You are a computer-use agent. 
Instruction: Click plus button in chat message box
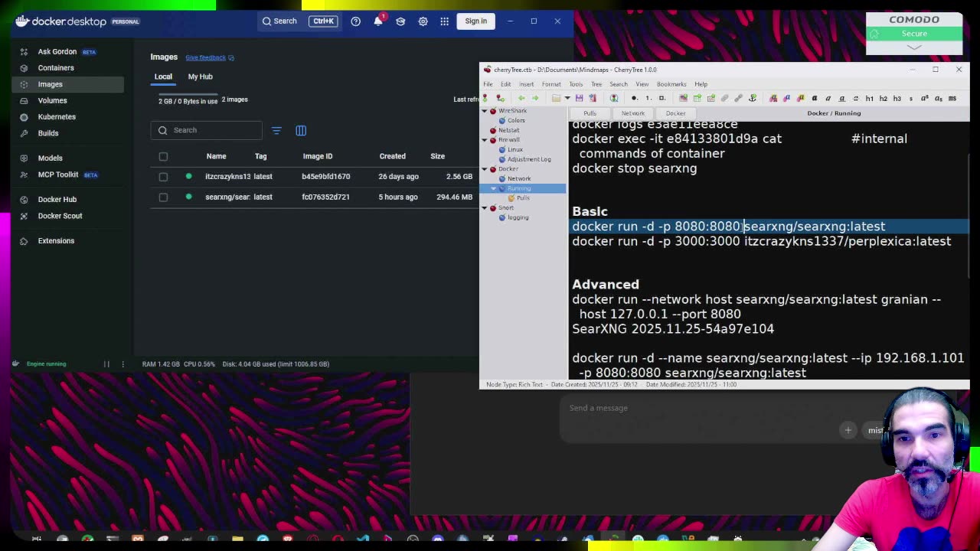click(848, 430)
